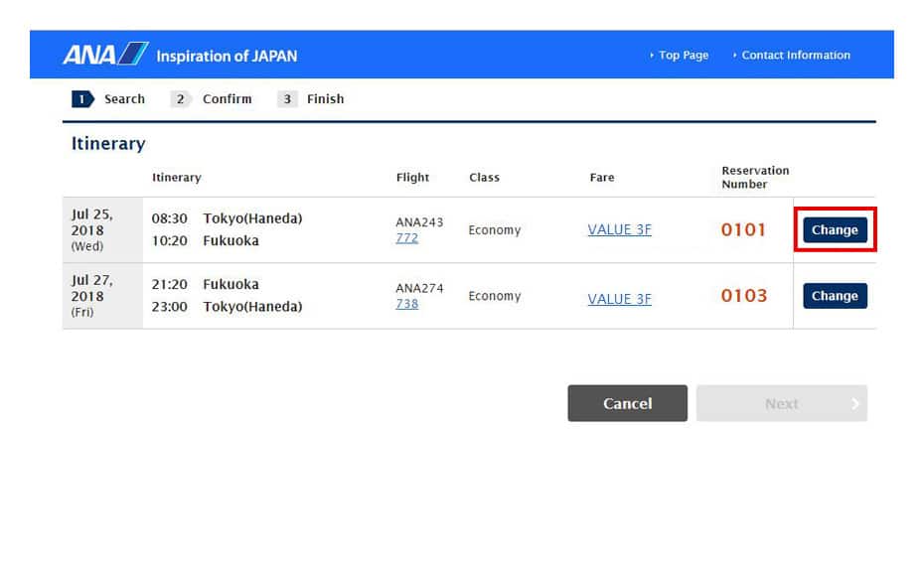Viewport: 924px width, 571px height.
Task: Click the Inspiration of JAPAN tagline
Action: (227, 56)
